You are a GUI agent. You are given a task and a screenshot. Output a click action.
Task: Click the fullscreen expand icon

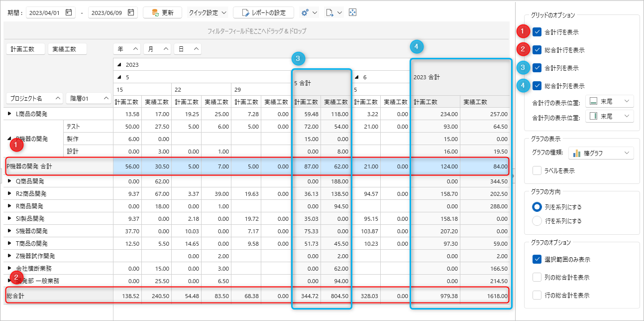click(353, 12)
